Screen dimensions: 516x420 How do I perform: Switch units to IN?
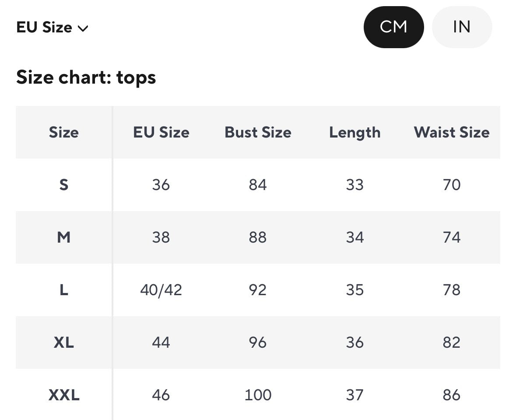tap(462, 27)
